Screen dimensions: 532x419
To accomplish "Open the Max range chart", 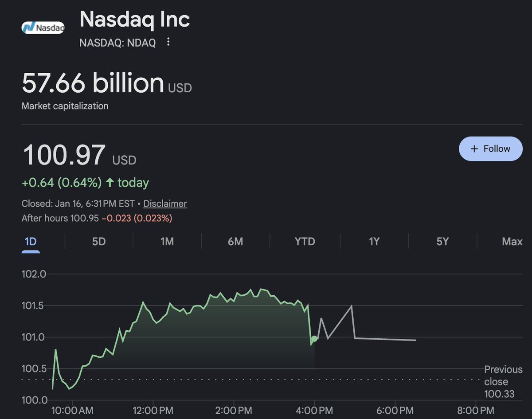I will (x=512, y=242).
